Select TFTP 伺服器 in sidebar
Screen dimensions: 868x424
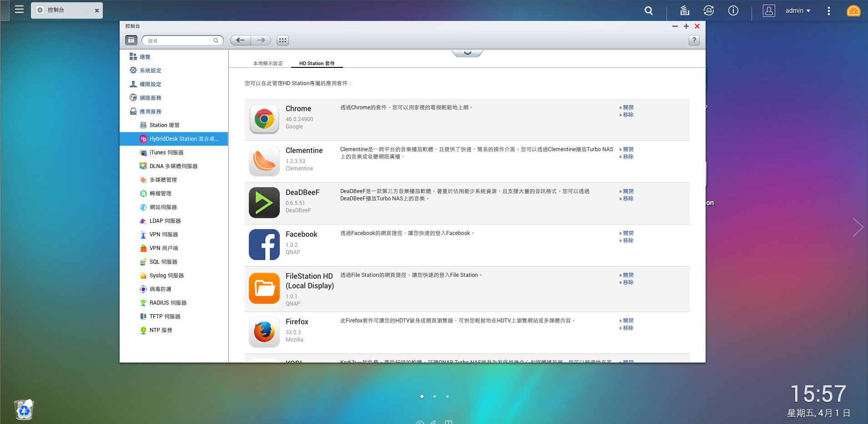coord(174,316)
